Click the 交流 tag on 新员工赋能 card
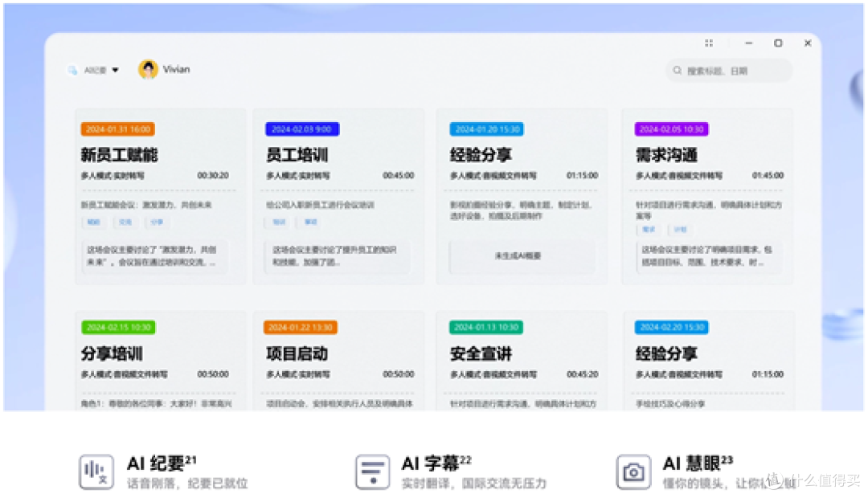868x498 pixels. (x=125, y=222)
